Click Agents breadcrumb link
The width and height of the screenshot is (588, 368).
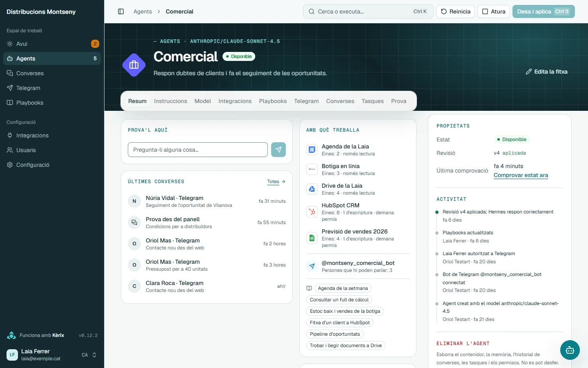pos(143,11)
